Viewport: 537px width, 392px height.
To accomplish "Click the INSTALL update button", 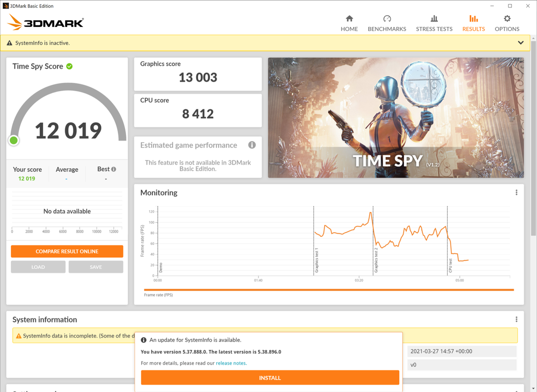I will [270, 378].
